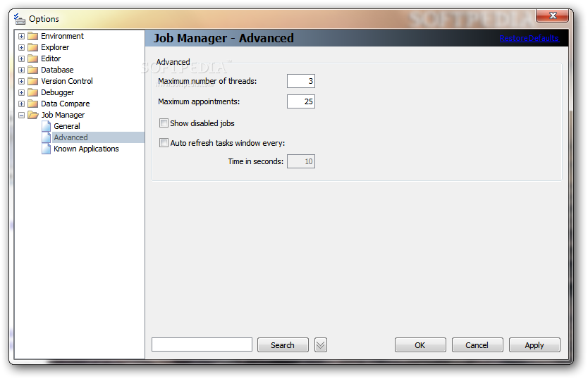Image resolution: width=588 pixels, height=379 pixels.
Task: Click the open Job Manager folder icon
Action: tap(33, 115)
